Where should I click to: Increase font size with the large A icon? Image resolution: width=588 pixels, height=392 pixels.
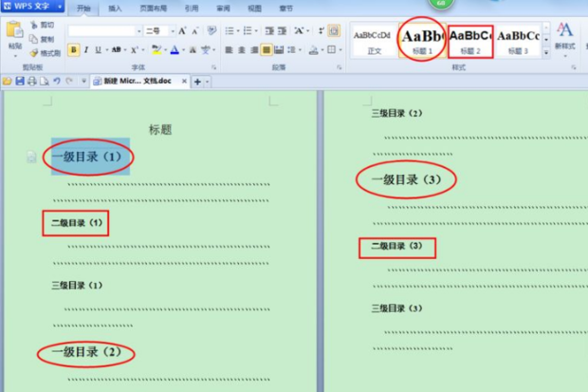[x=182, y=30]
